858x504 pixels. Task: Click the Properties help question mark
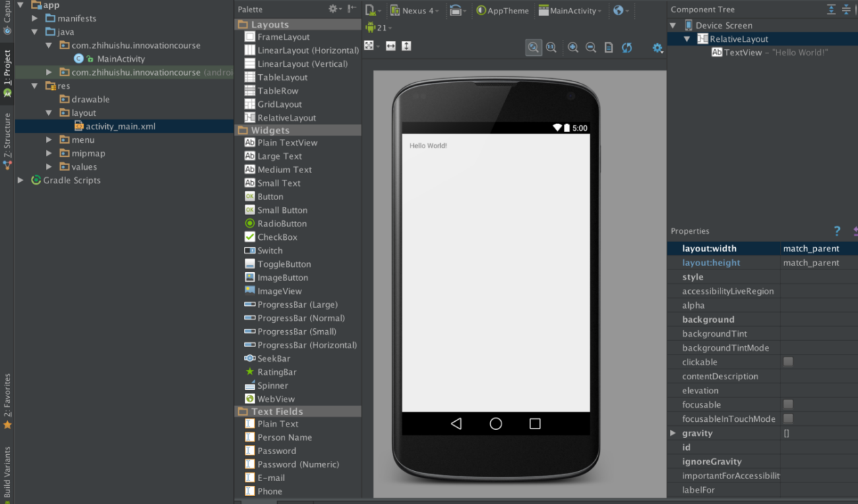(836, 231)
